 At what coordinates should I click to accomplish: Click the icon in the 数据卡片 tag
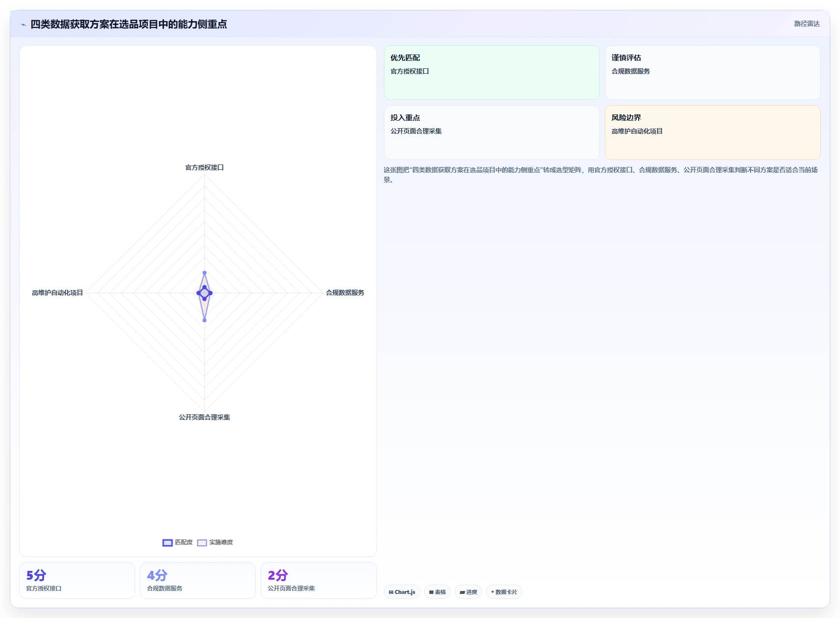[492, 592]
